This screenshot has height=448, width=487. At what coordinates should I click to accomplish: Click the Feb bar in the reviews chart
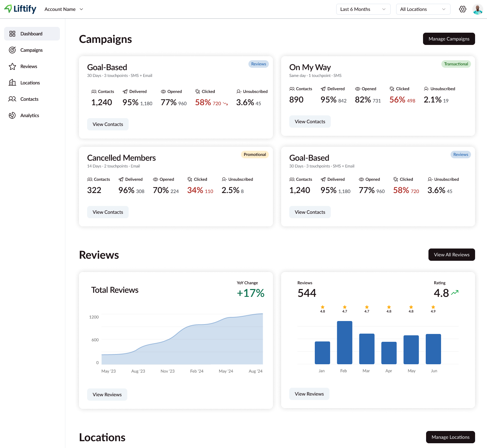point(345,342)
